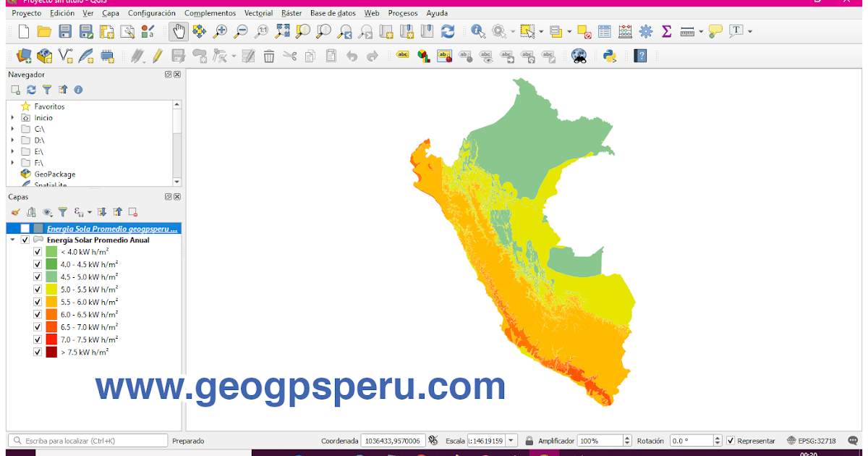Open Processing toolbox gear icon
Image resolution: width=868 pixels, height=456 pixels.
646,31
